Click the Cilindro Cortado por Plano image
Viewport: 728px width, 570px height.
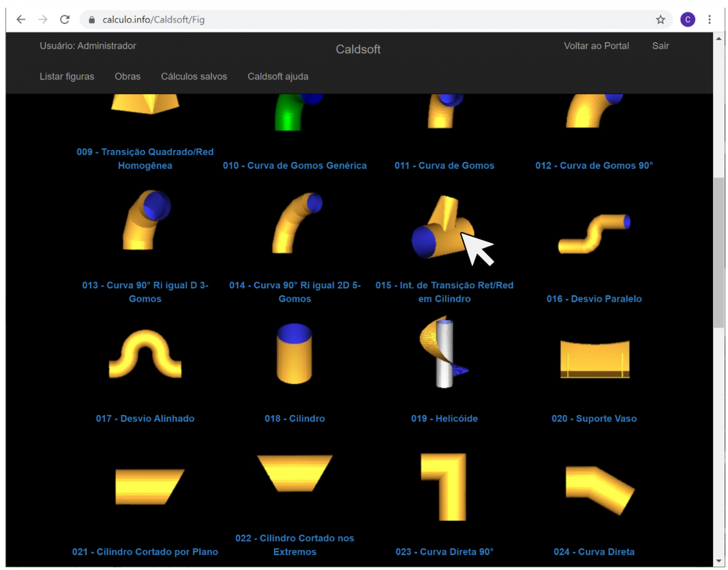coord(149,486)
